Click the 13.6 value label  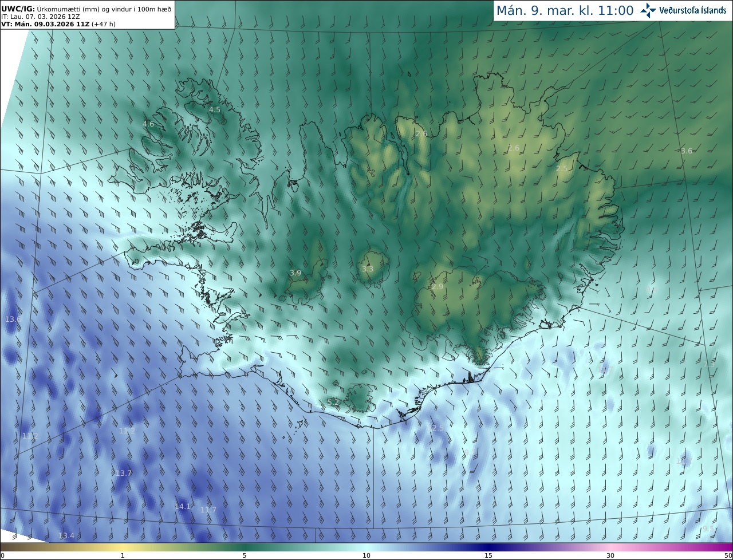click(x=13, y=318)
